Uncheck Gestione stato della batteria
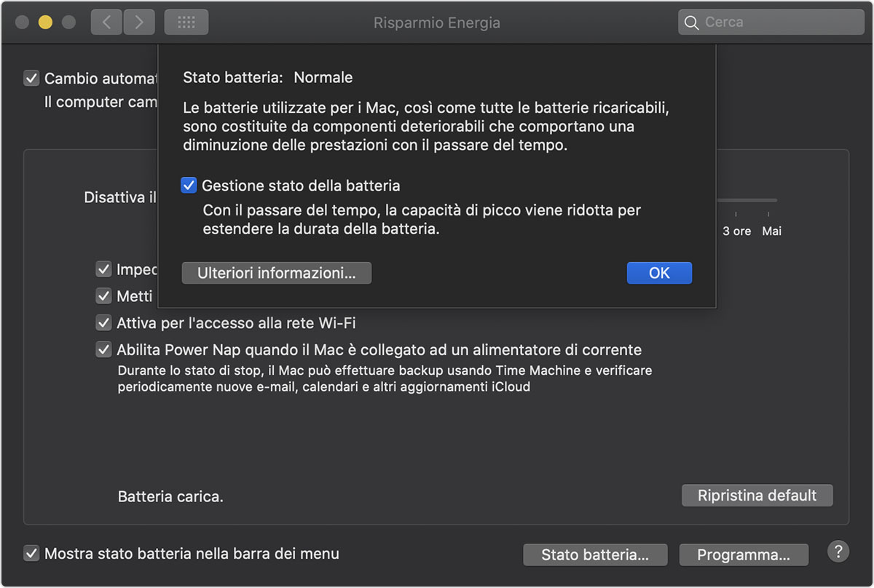Viewport: 874px width, 588px height. pyautogui.click(x=189, y=186)
